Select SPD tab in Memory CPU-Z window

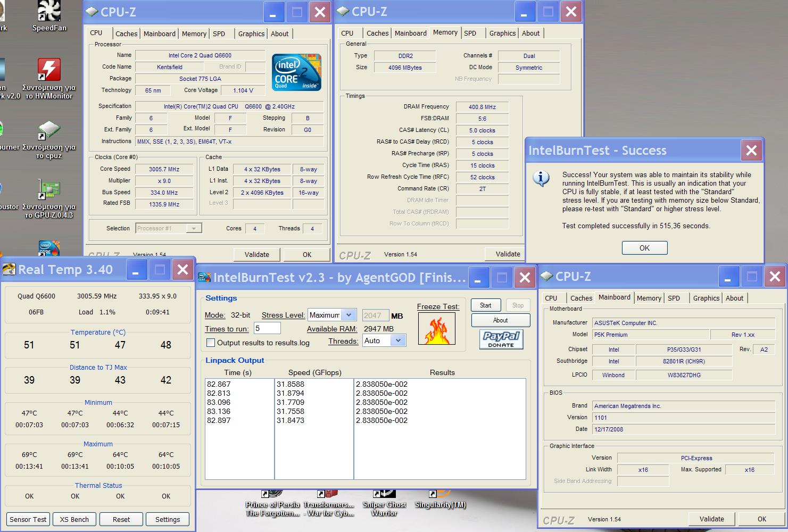(470, 33)
